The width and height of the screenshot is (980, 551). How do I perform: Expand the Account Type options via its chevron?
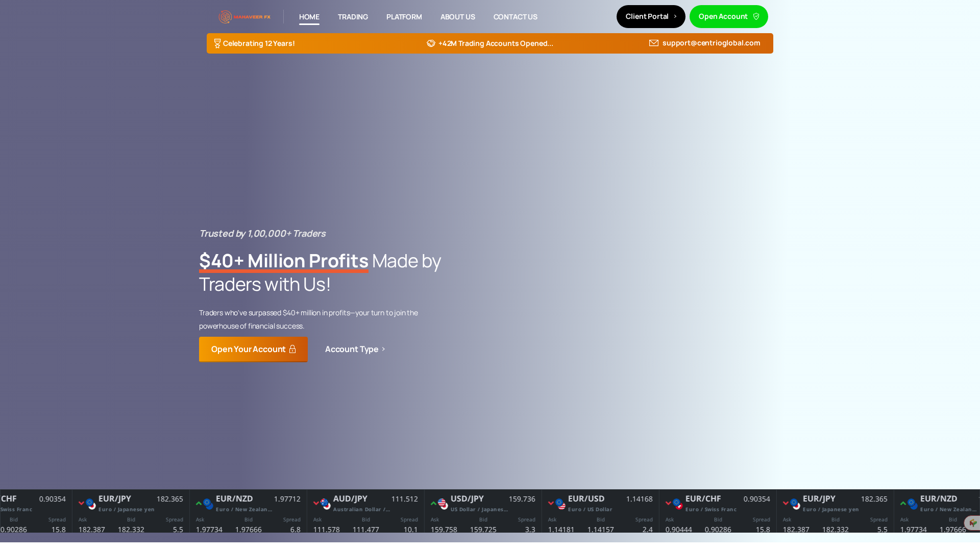pyautogui.click(x=383, y=349)
